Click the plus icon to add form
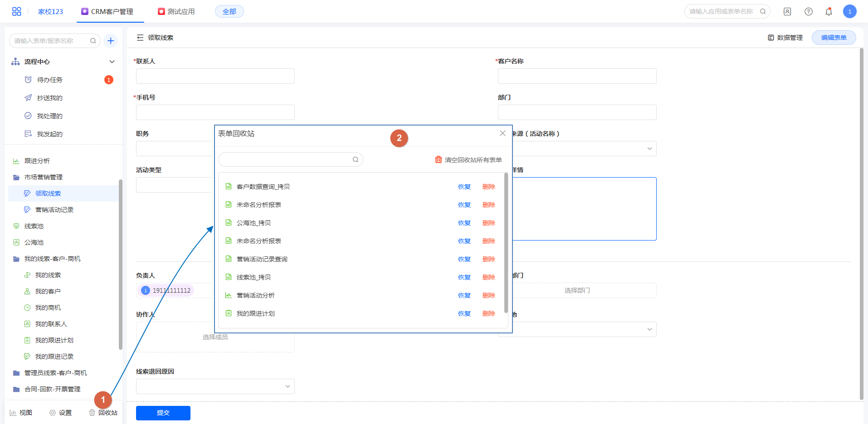Image resolution: width=868 pixels, height=424 pixels. pyautogui.click(x=111, y=41)
